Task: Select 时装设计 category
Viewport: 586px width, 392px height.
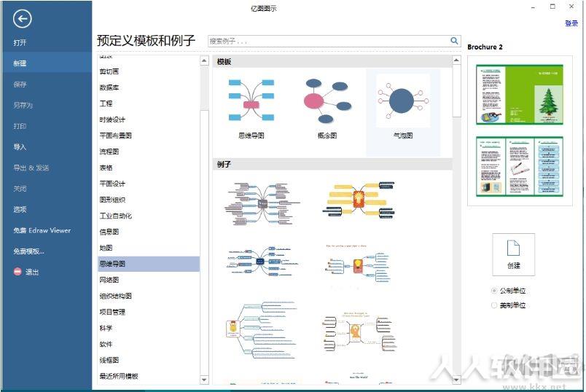Action: pyautogui.click(x=112, y=119)
